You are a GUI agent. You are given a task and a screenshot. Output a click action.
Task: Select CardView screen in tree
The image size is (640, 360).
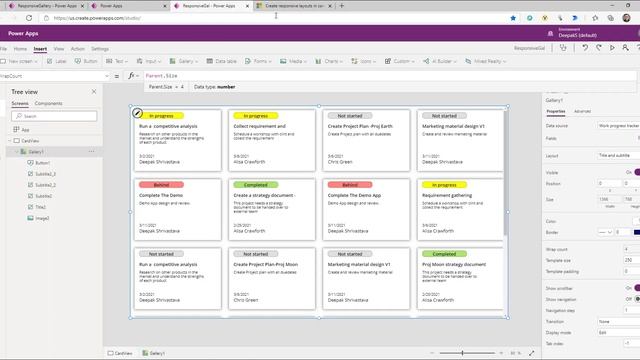[30, 141]
